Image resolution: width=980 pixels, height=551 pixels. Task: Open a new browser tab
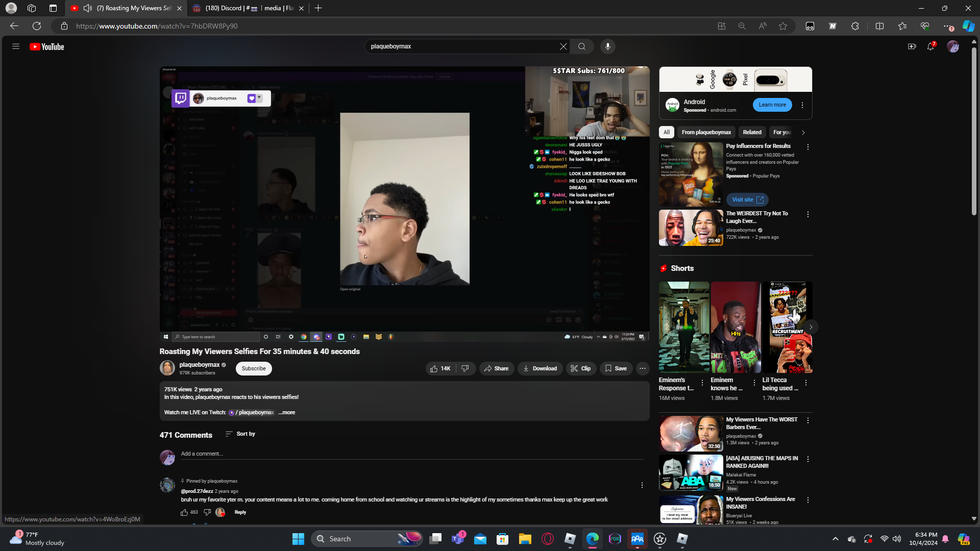coord(318,8)
